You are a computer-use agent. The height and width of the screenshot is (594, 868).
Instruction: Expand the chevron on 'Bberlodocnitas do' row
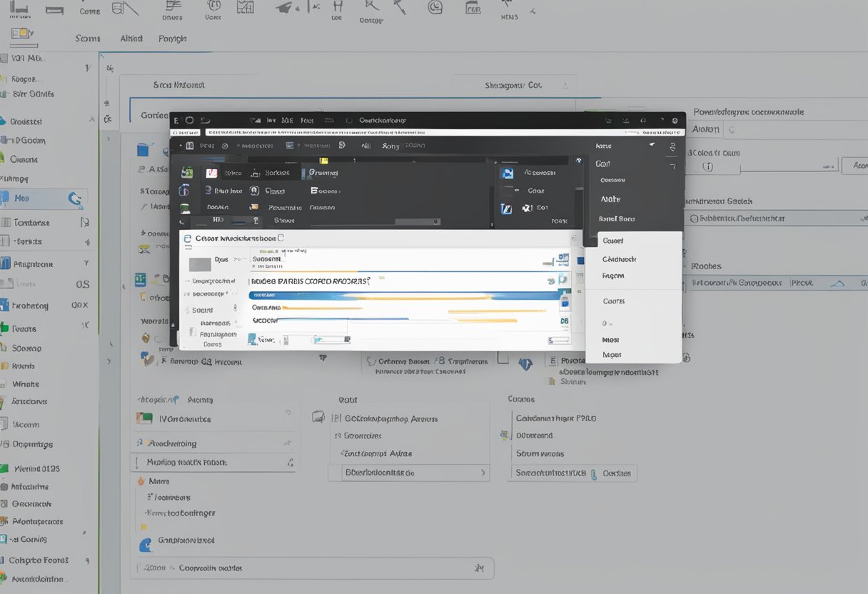(483, 473)
